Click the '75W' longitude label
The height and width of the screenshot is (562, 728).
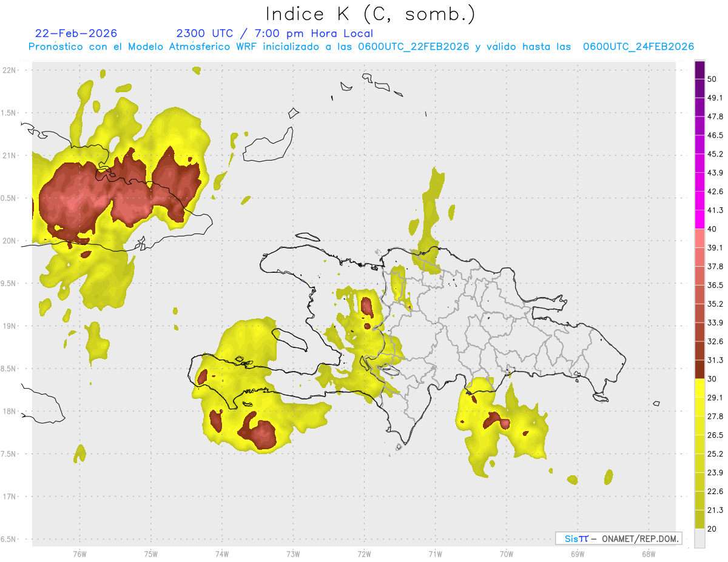[150, 554]
